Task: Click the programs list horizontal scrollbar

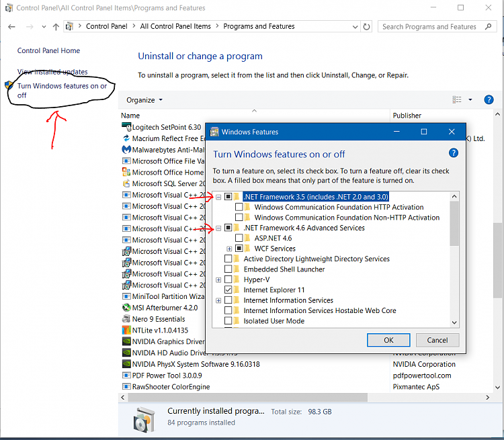Action: (247, 398)
